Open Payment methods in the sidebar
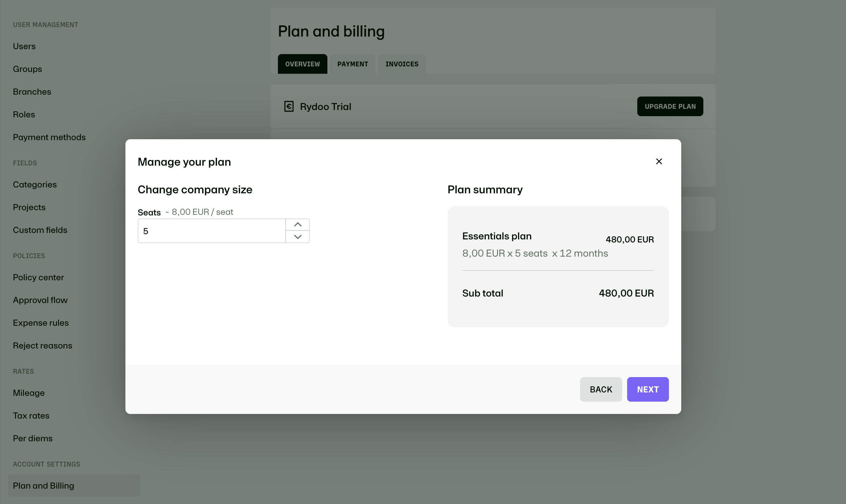The width and height of the screenshot is (846, 504). coord(49,137)
